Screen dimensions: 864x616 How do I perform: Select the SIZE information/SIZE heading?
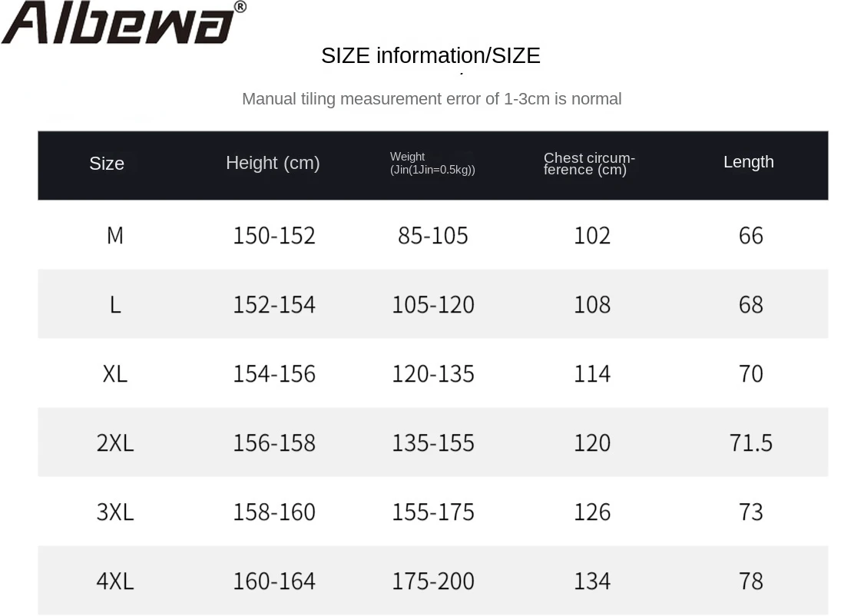[x=431, y=55]
